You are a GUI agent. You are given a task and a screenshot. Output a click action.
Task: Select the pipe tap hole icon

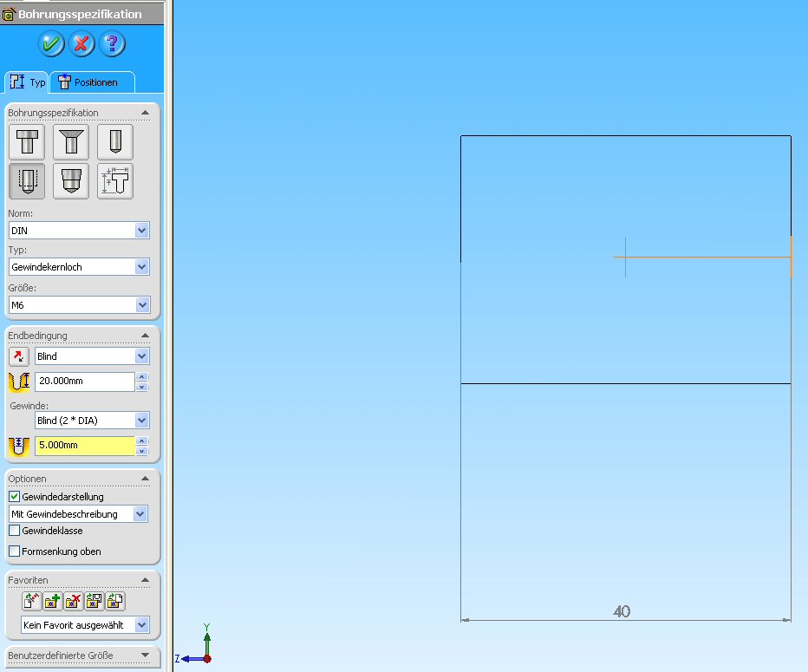[70, 181]
